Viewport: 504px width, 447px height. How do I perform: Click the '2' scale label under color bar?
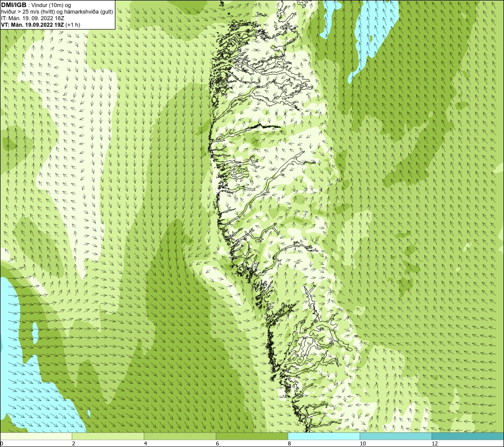74,443
